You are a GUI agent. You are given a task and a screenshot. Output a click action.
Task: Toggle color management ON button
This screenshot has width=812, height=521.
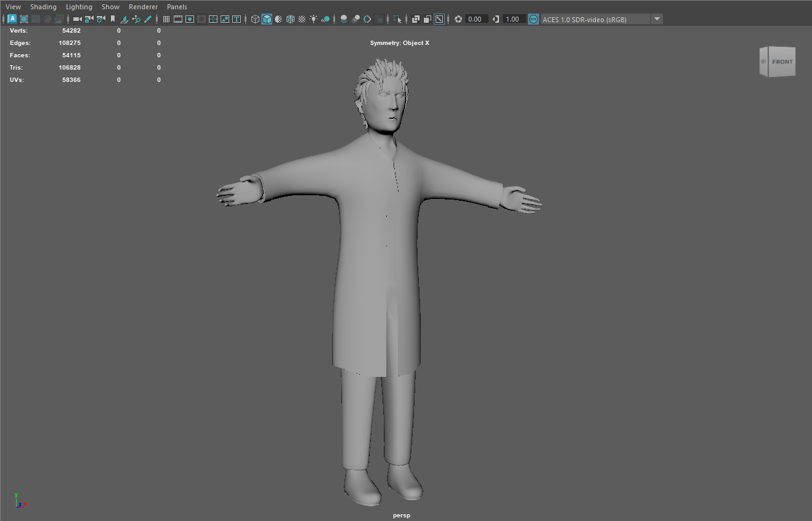[x=533, y=19]
